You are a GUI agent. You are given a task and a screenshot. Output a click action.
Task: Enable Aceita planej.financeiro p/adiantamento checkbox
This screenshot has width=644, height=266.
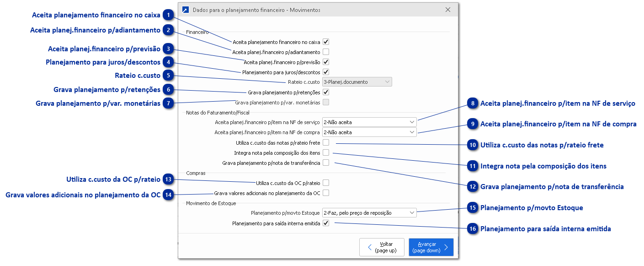pyautogui.click(x=326, y=52)
